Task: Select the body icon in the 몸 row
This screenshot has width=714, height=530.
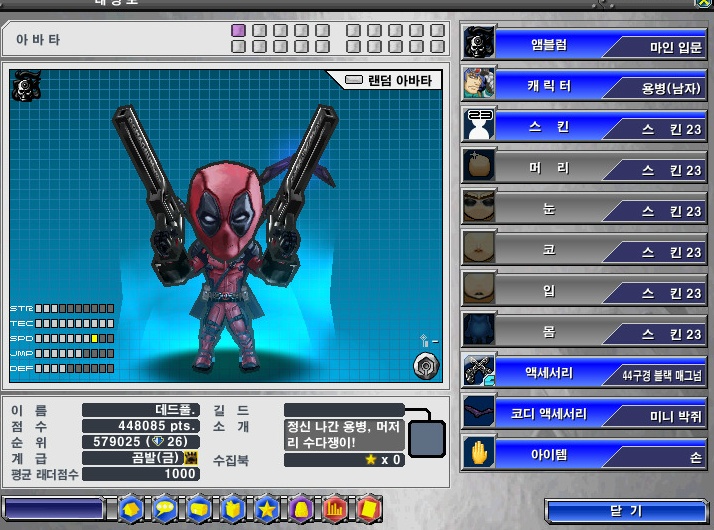Action: (x=479, y=330)
